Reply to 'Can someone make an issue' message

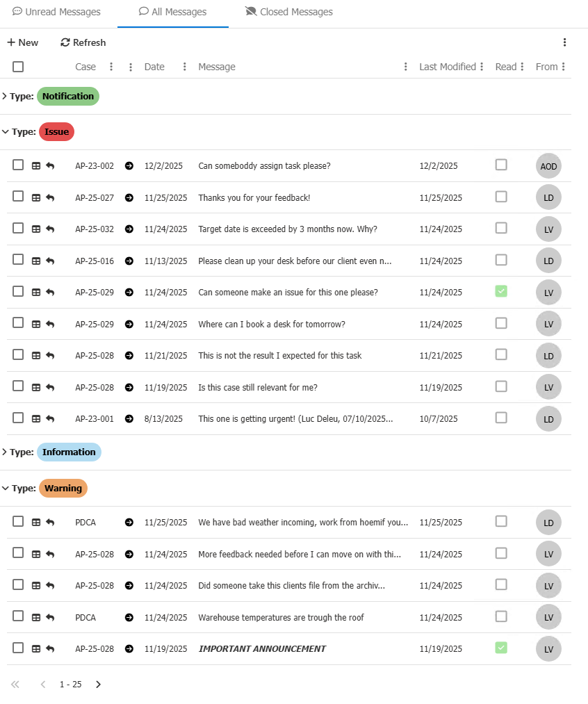coord(50,293)
